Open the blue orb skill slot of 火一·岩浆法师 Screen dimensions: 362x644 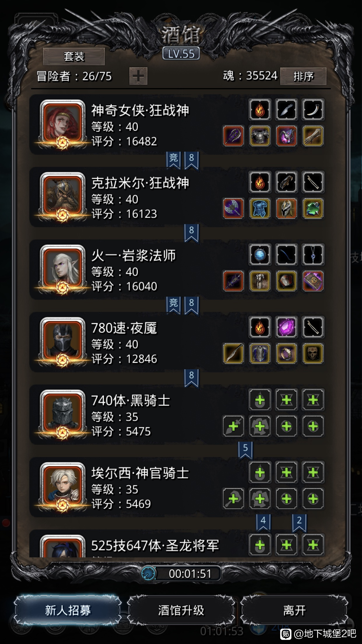click(260, 255)
